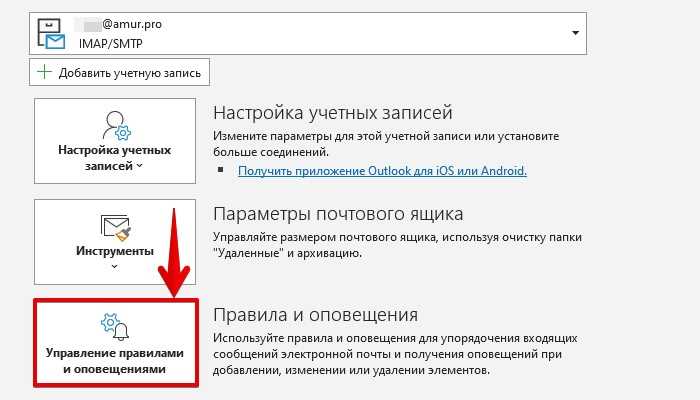Screen dimensions: 700x400
Task: Click the IMAP/SMTP mail account icon
Action: (51, 33)
